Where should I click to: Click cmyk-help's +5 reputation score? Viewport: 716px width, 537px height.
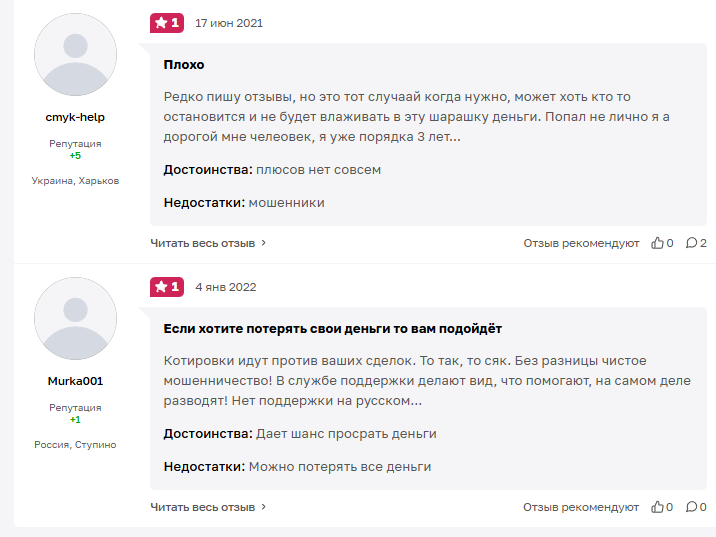click(x=75, y=156)
